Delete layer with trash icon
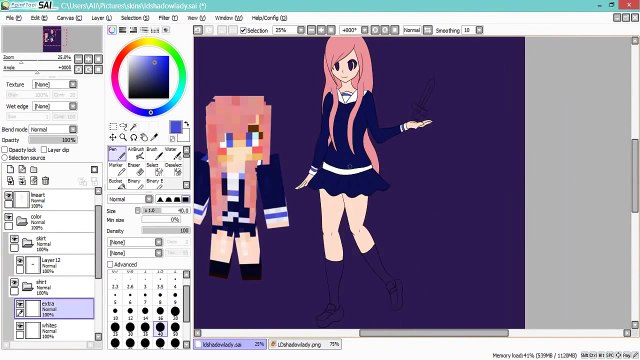This screenshot has height=360, width=640. click(x=45, y=180)
